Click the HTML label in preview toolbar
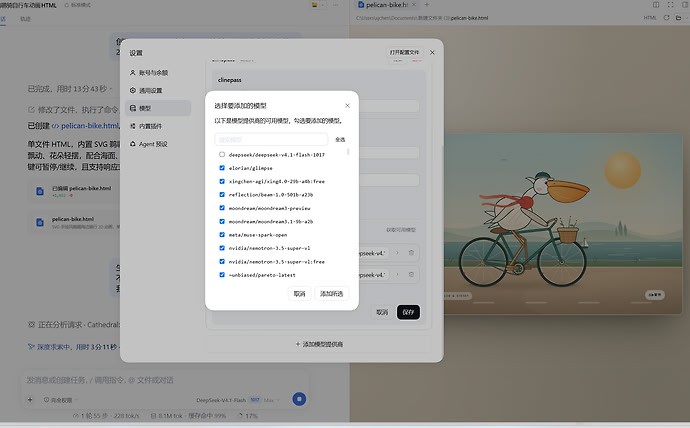 click(x=650, y=18)
